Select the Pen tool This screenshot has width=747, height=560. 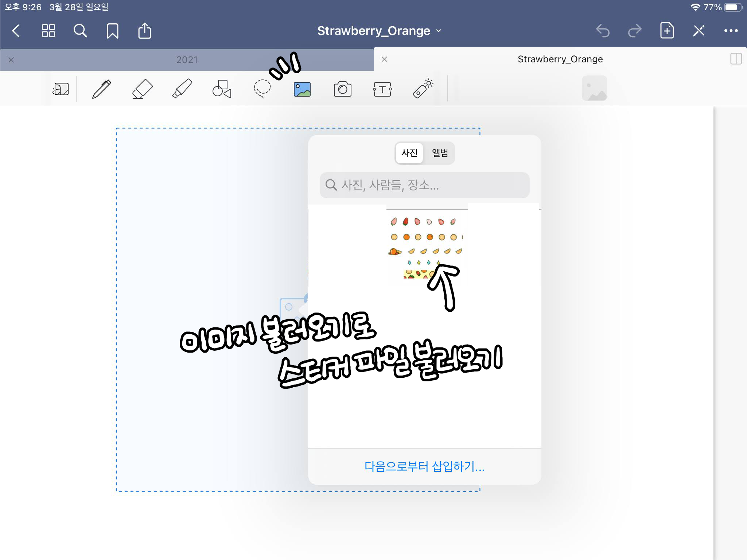pyautogui.click(x=101, y=89)
